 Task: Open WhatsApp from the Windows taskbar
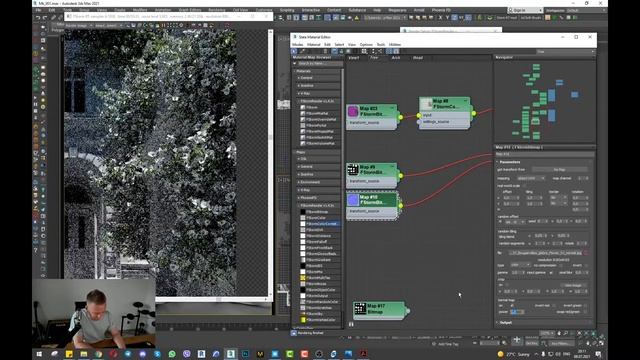click(x=172, y=354)
